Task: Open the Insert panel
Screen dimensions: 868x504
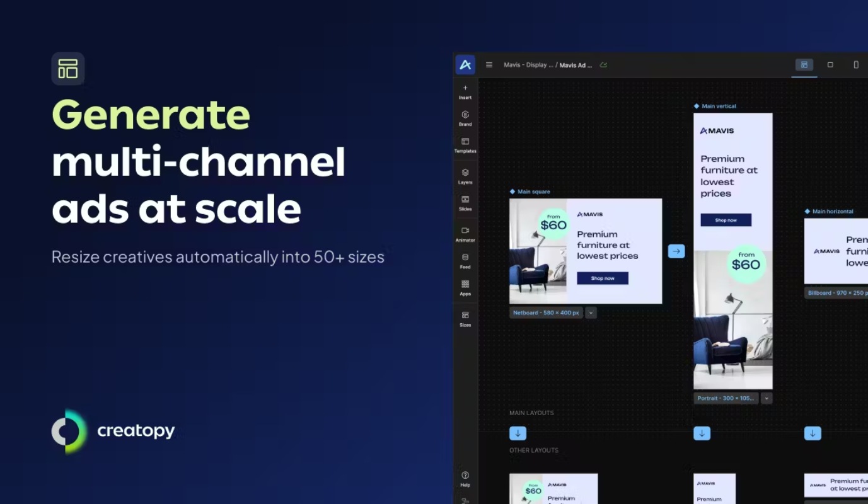Action: click(x=465, y=92)
